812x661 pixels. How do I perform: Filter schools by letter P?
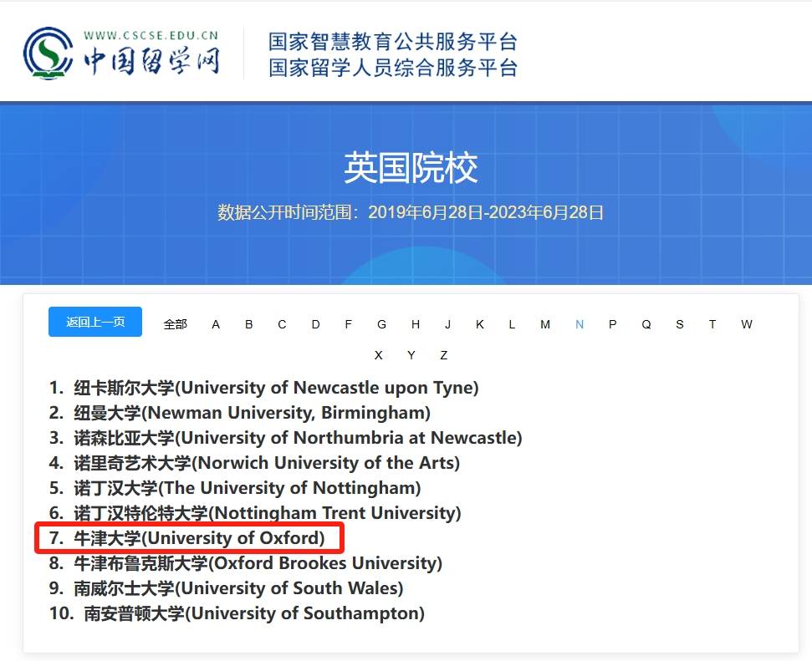pos(613,324)
